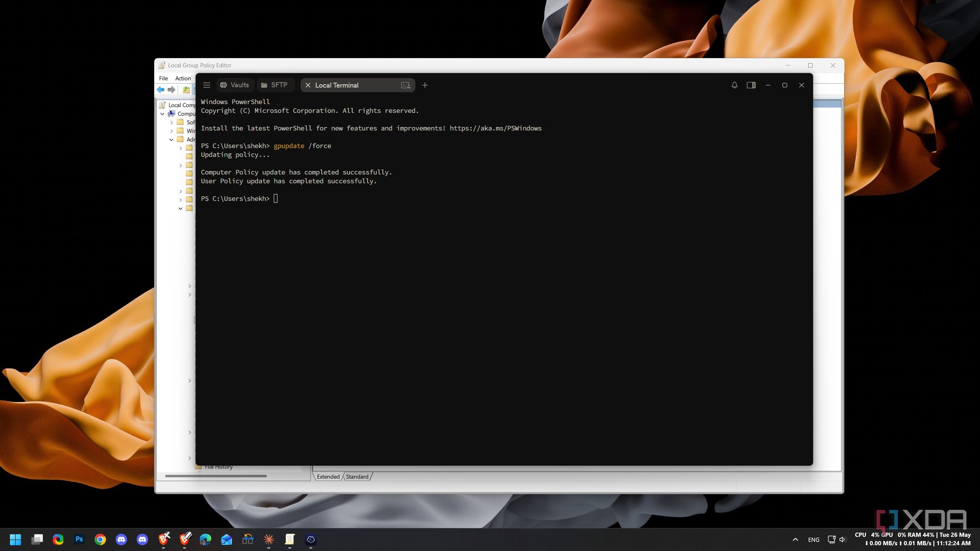Viewport: 980px width, 551px height.
Task: Switch to the Standard view tab
Action: (357, 476)
